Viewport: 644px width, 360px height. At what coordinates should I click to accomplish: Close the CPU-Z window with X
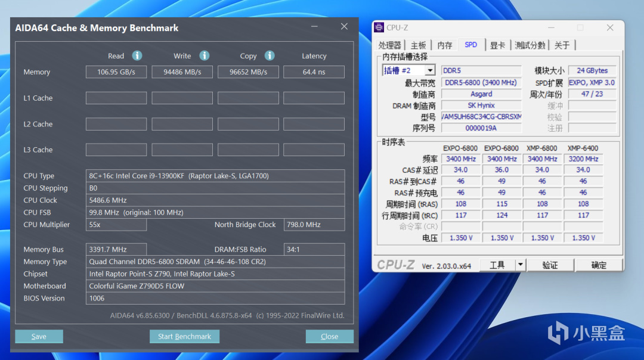click(610, 27)
